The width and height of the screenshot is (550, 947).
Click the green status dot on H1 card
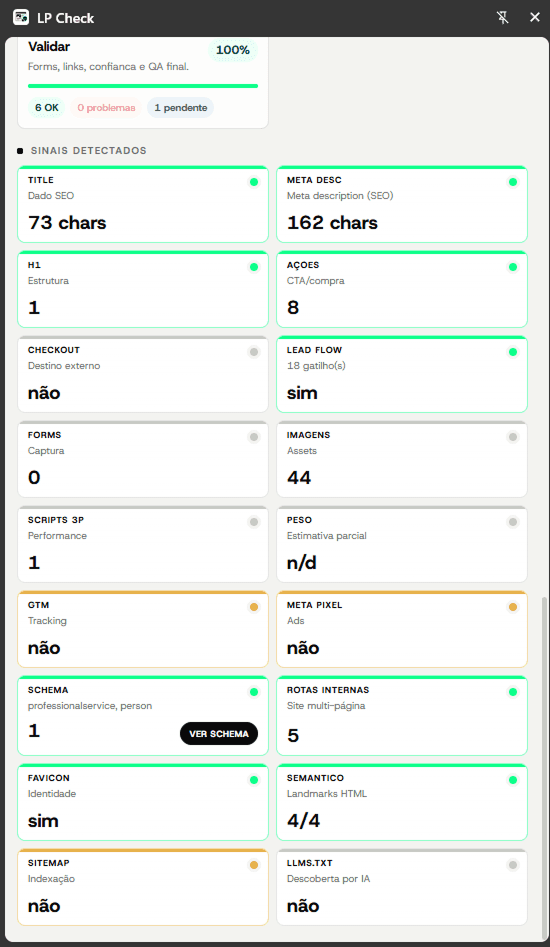[254, 267]
